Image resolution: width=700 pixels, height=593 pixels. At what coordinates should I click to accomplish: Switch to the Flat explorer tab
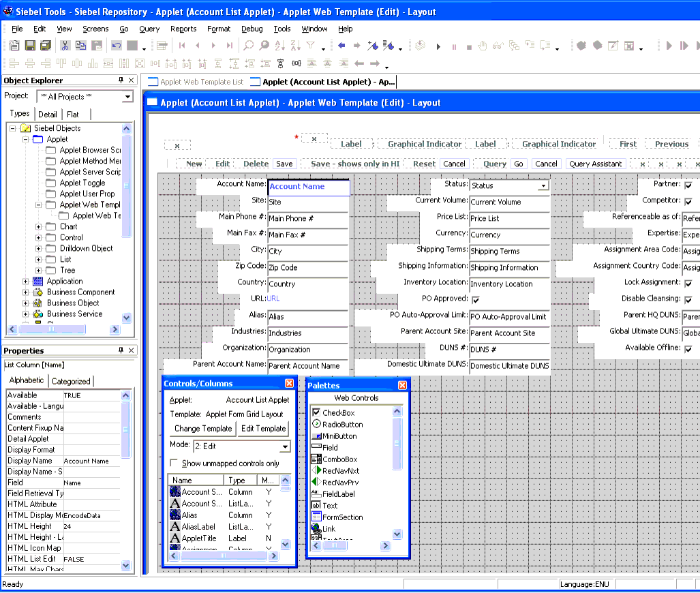[73, 115]
